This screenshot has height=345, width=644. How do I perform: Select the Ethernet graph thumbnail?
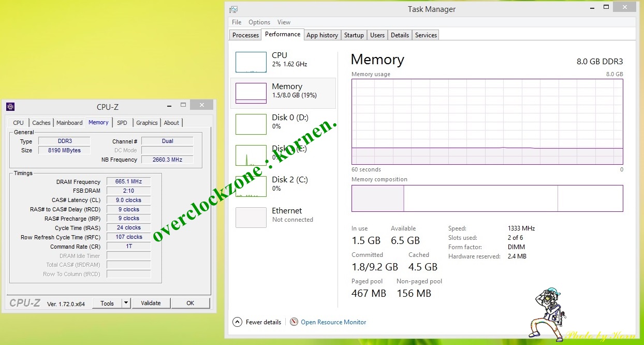click(x=251, y=217)
